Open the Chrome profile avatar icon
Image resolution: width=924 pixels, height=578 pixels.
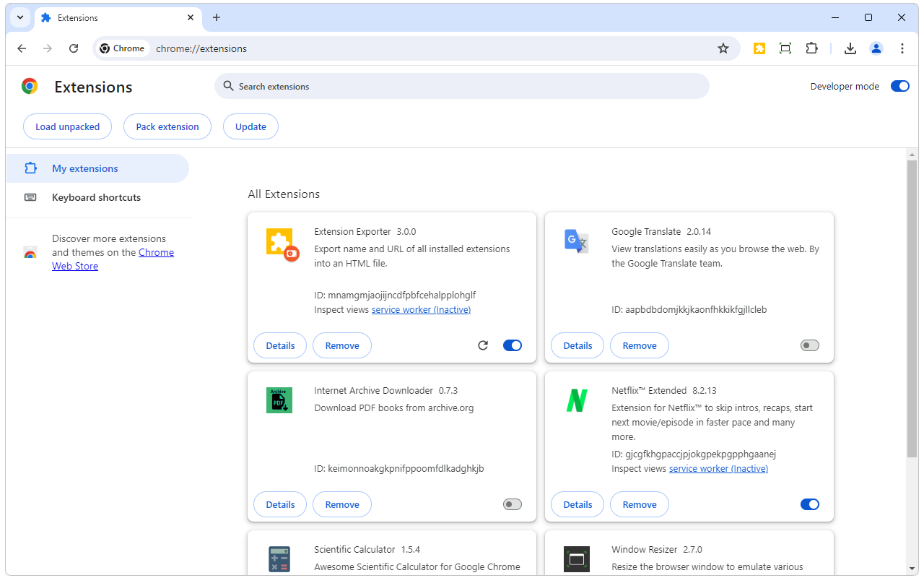(876, 48)
